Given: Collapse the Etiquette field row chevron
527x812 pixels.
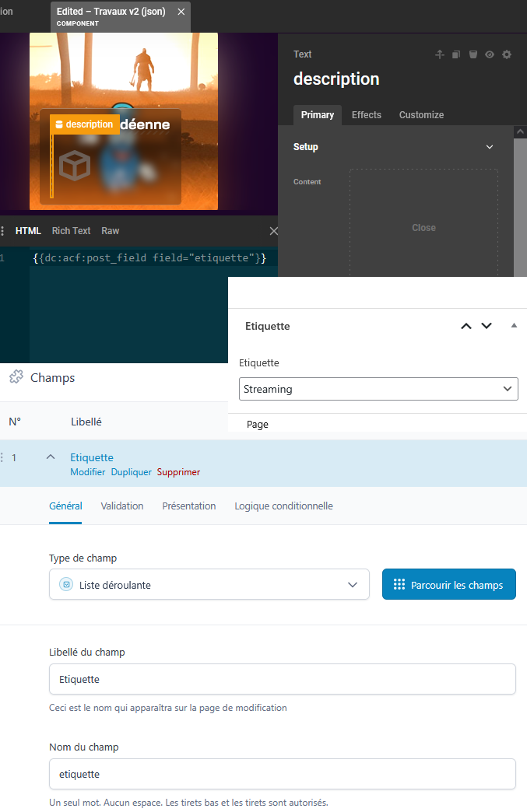Looking at the screenshot, I should click(x=51, y=457).
